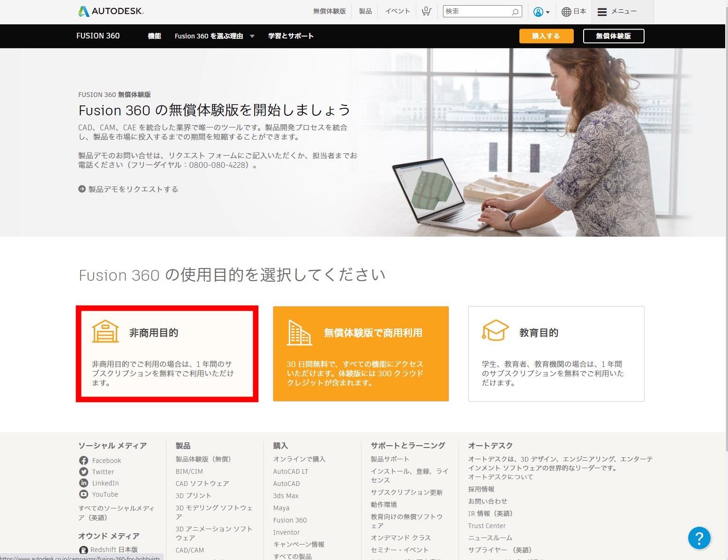This screenshot has width=728, height=560.
Task: Click the Twitter bird icon
Action: 83,472
